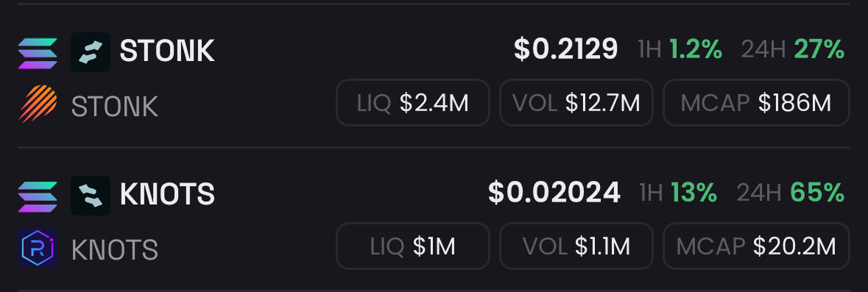Click the KNOTS price $0.02024
This screenshot has width=868, height=292.
(x=554, y=193)
